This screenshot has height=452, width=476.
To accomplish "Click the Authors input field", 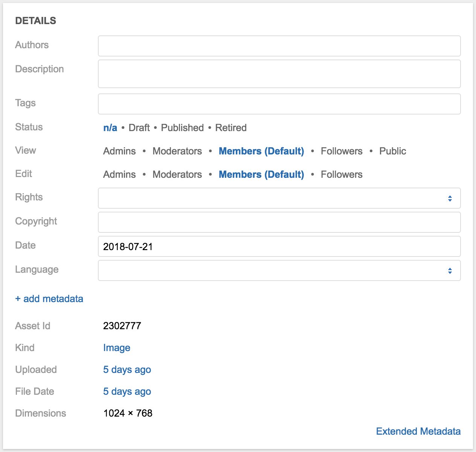I will click(279, 46).
